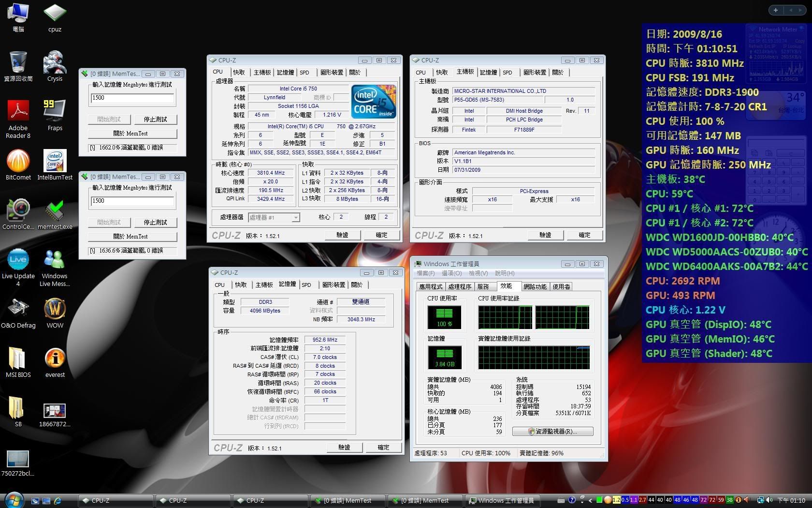Launch WOW desktop icon
This screenshot has width=812, height=508.
pos(55,313)
